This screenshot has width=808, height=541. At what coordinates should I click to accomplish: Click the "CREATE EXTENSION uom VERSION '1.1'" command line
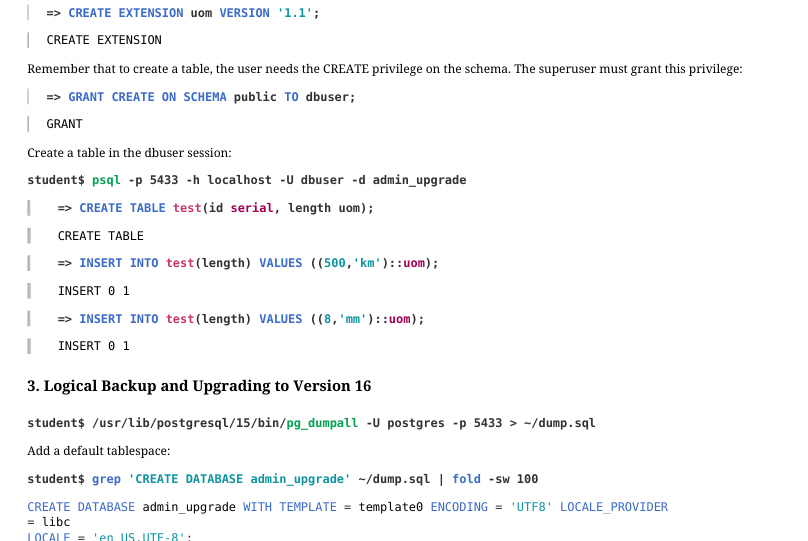[x=183, y=13]
